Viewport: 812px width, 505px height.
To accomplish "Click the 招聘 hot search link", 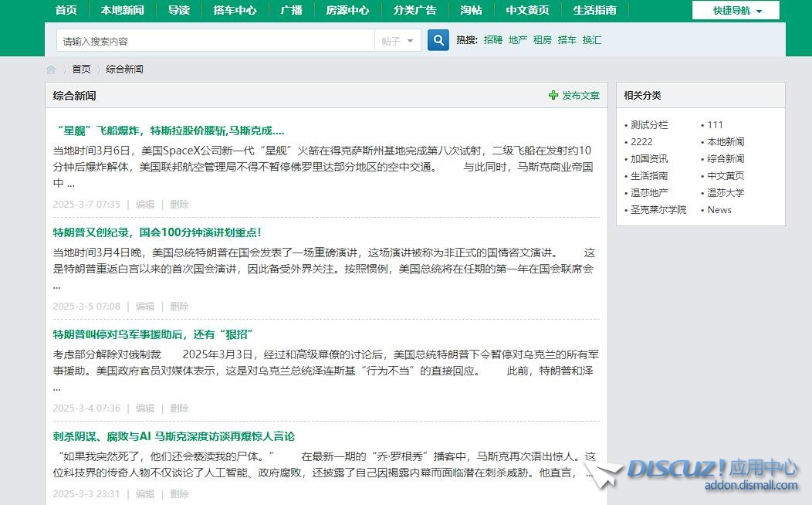I will tap(492, 40).
